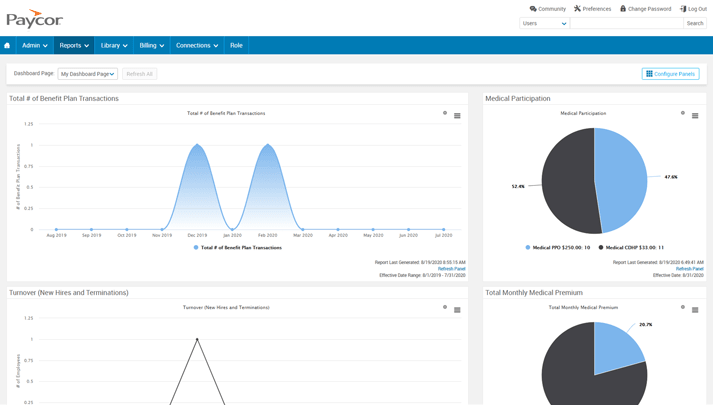This screenshot has height=405, width=713.
Task: Click the Preferences link text
Action: pos(597,9)
